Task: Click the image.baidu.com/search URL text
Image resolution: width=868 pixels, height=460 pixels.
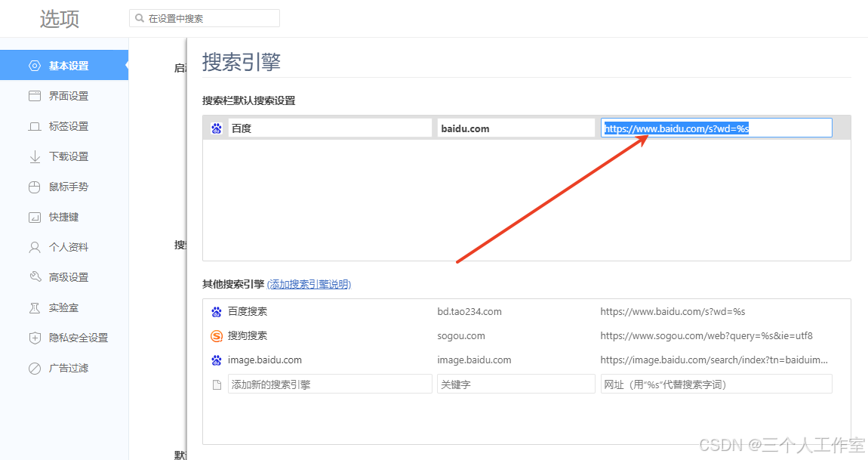Action: pyautogui.click(x=714, y=360)
